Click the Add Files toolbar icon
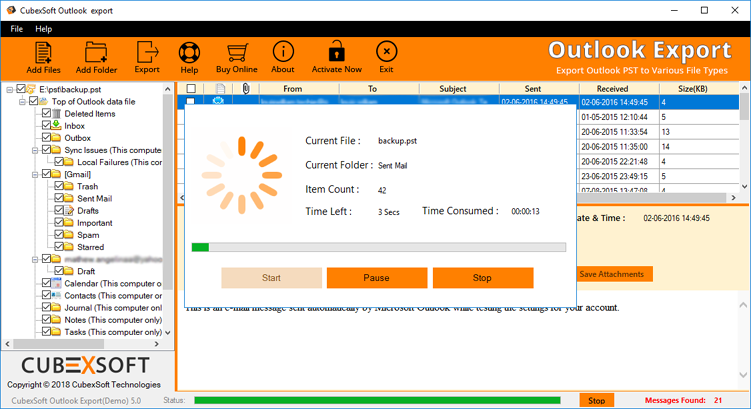Screen dimensions: 751x409 [x=43, y=57]
